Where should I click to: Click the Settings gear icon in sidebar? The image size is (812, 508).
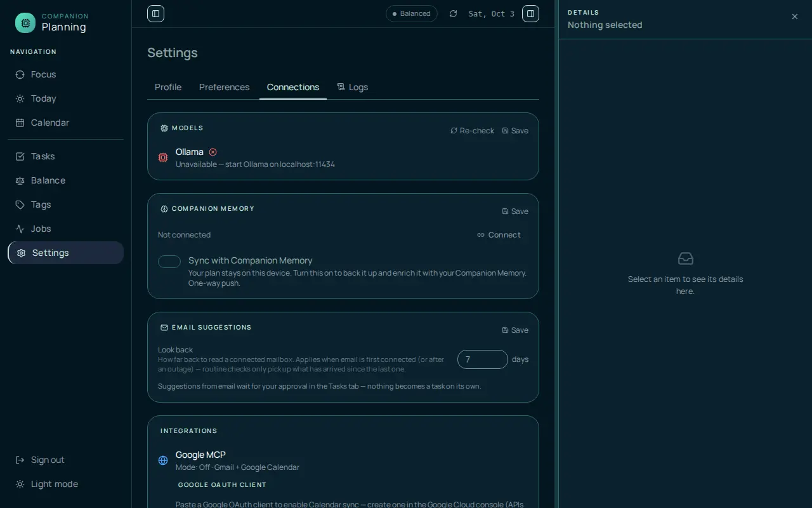pyautogui.click(x=21, y=253)
